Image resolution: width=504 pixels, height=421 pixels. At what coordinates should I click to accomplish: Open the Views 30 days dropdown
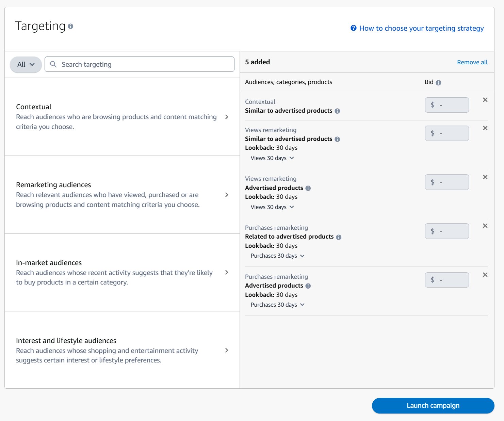click(x=272, y=158)
